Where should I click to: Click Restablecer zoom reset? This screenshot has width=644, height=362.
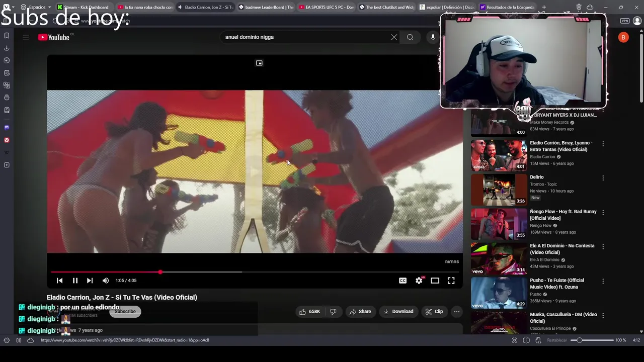557,340
